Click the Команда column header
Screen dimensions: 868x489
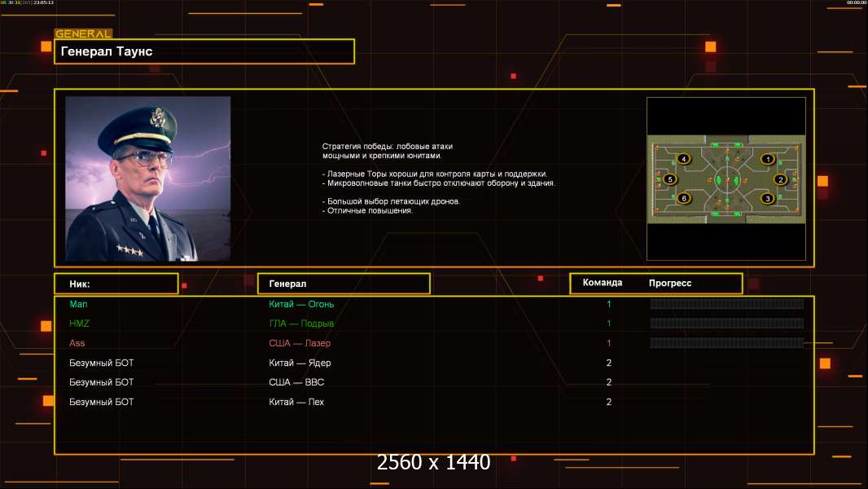click(603, 283)
